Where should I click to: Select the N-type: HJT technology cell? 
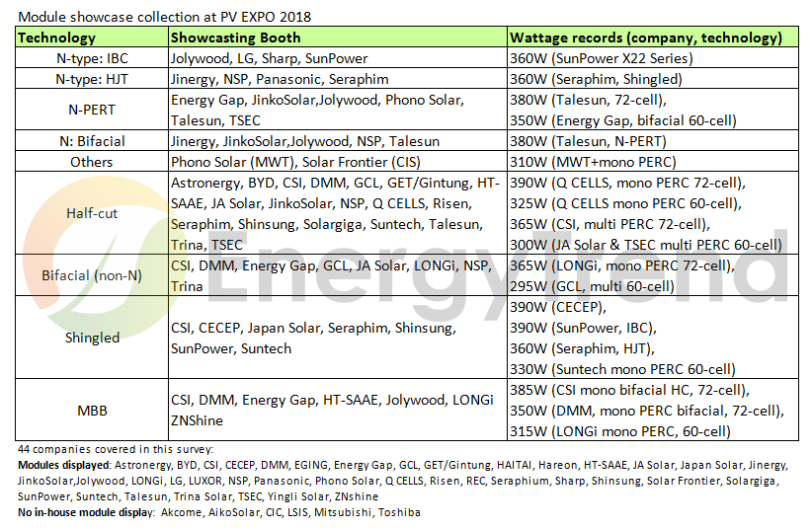pos(92,79)
